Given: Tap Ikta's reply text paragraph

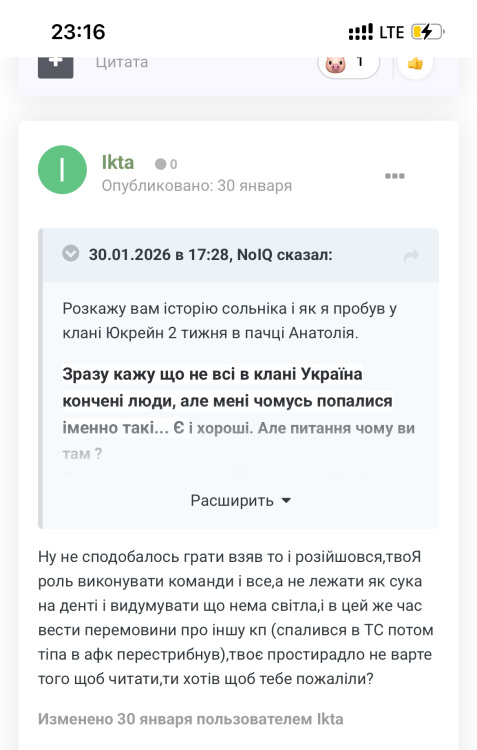Looking at the screenshot, I should pos(236,618).
